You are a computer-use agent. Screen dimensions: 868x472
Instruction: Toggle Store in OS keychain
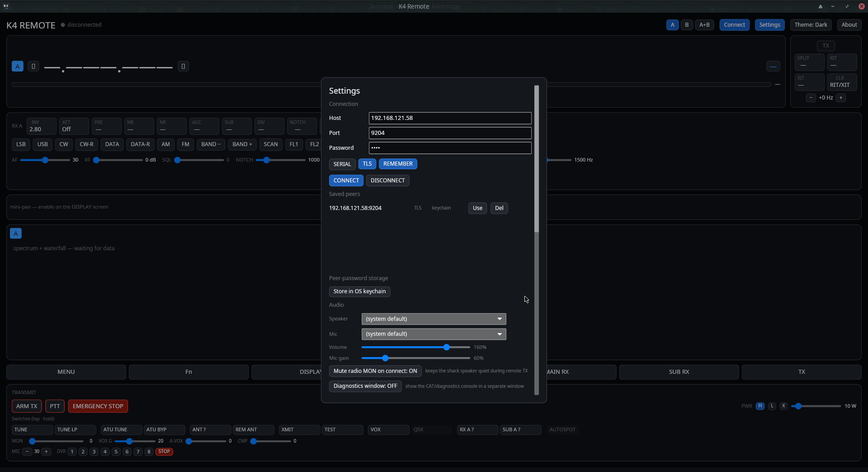(359, 291)
